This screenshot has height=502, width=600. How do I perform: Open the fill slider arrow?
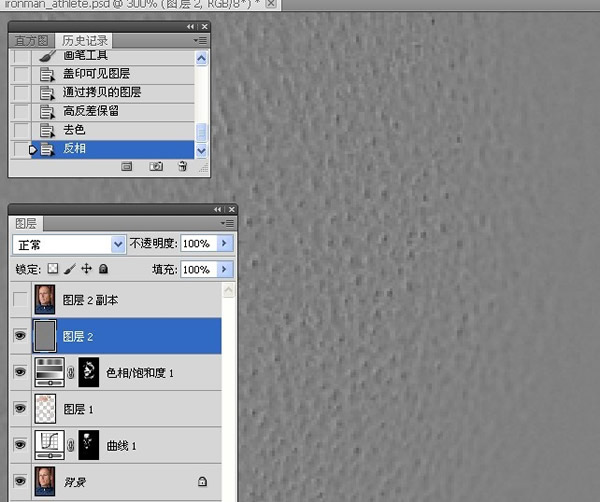coord(225,269)
